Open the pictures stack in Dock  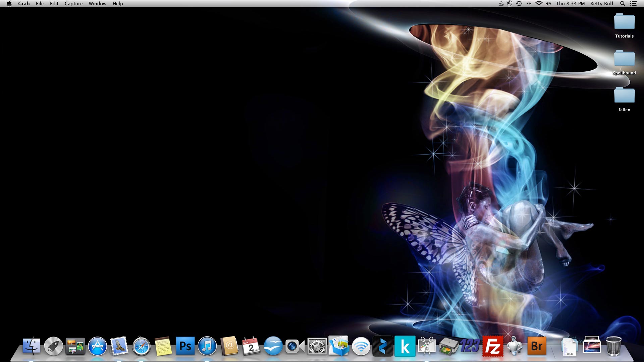[592, 345]
